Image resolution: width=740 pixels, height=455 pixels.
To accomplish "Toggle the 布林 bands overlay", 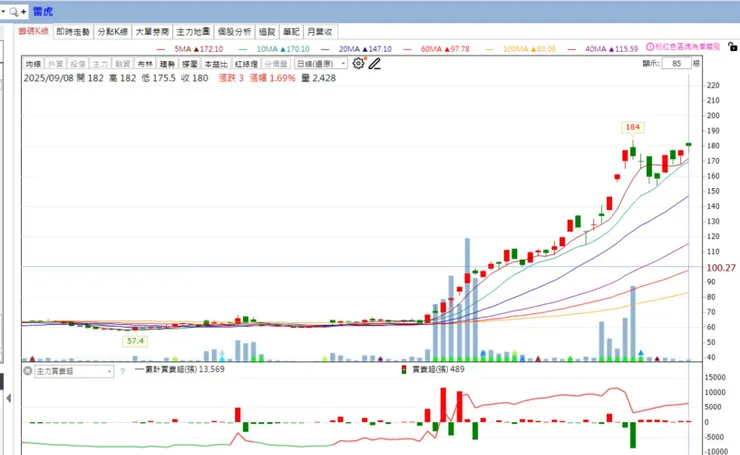I will coord(145,64).
